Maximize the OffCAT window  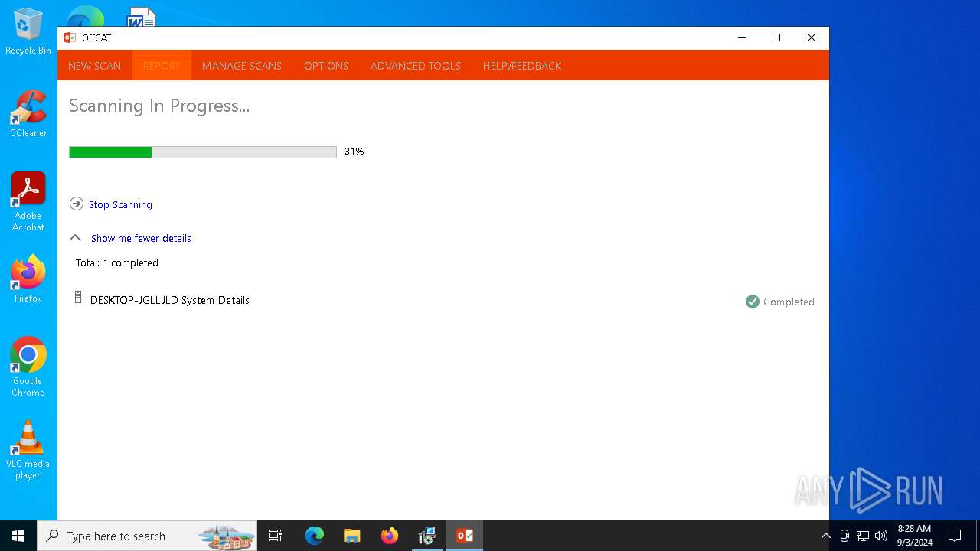tap(776, 37)
